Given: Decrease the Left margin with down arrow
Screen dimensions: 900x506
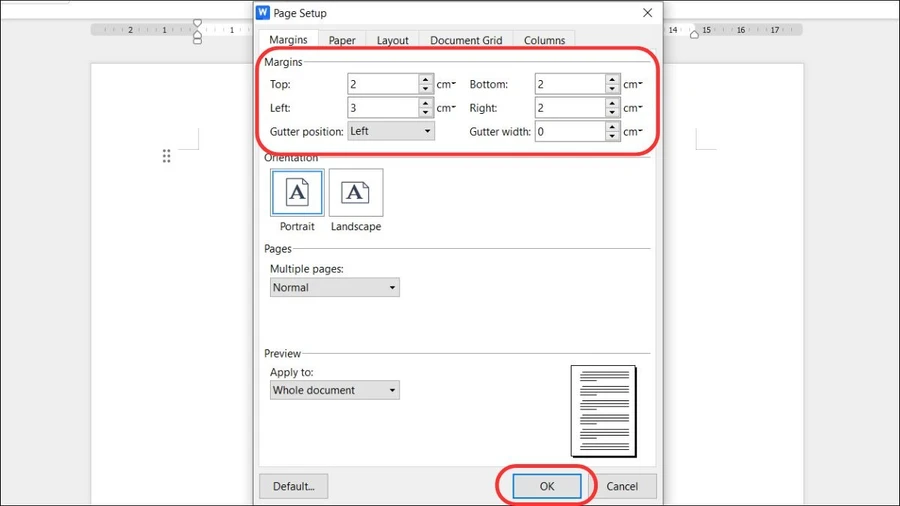Looking at the screenshot, I should (425, 112).
